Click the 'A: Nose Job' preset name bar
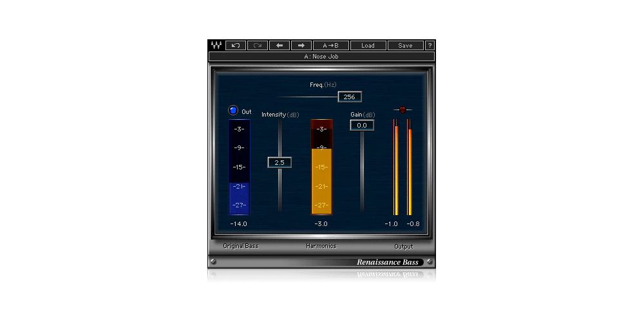Screen dimensions: 644x322 tap(321, 57)
